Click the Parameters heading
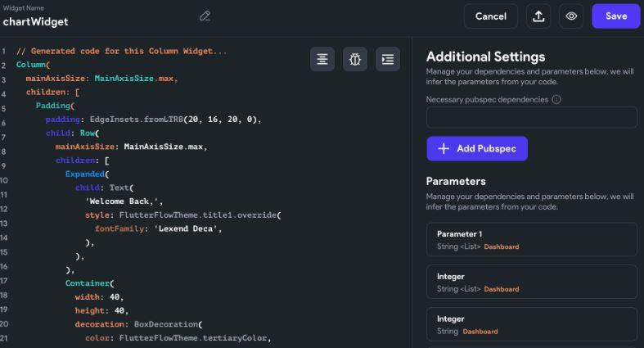 click(x=456, y=181)
